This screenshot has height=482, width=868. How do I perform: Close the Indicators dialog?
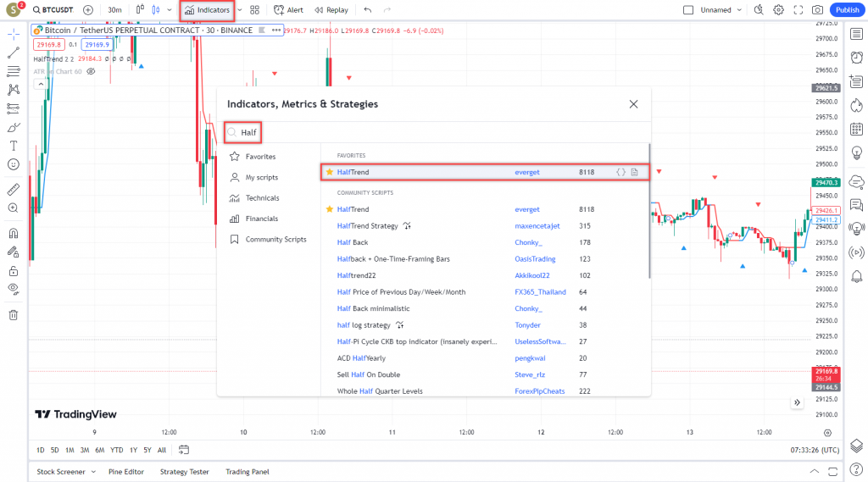(x=634, y=104)
